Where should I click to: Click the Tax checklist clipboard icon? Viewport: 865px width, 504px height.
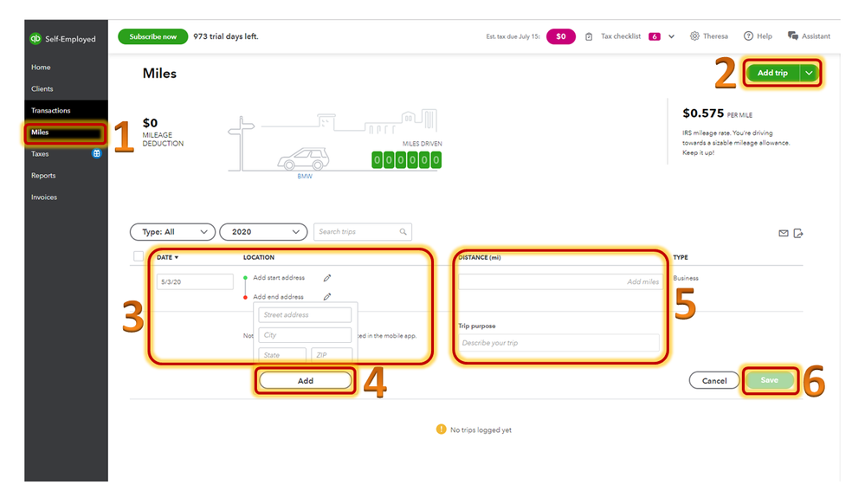(589, 36)
